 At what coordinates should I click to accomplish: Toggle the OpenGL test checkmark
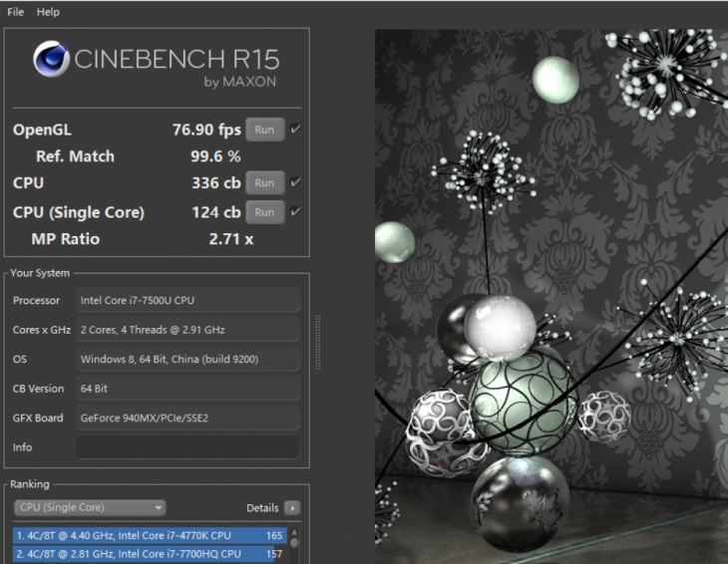point(295,129)
